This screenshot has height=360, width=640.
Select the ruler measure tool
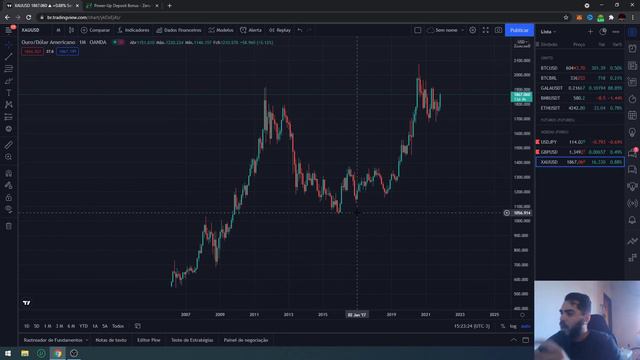9,145
